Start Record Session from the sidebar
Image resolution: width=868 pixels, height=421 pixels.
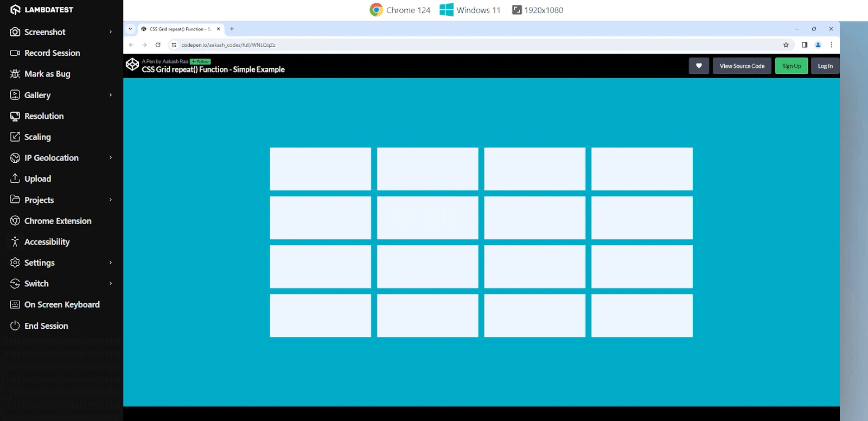[45, 53]
